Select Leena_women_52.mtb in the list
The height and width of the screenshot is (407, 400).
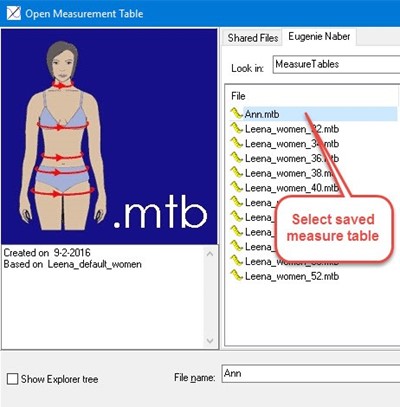[x=292, y=276]
